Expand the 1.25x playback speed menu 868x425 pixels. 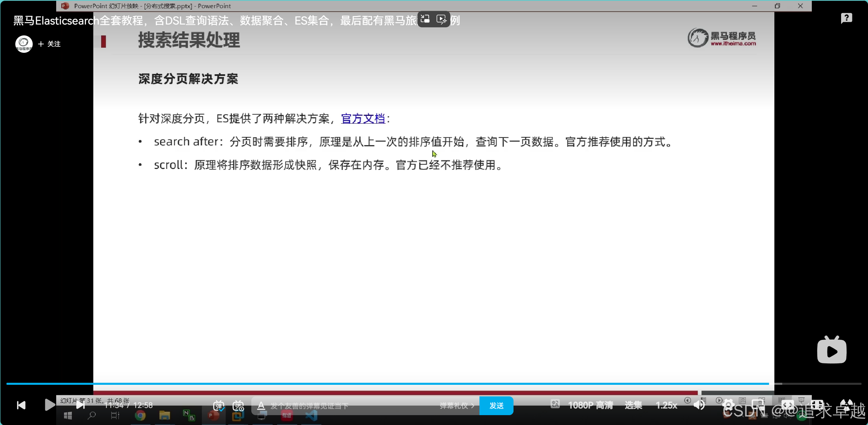tap(666, 405)
